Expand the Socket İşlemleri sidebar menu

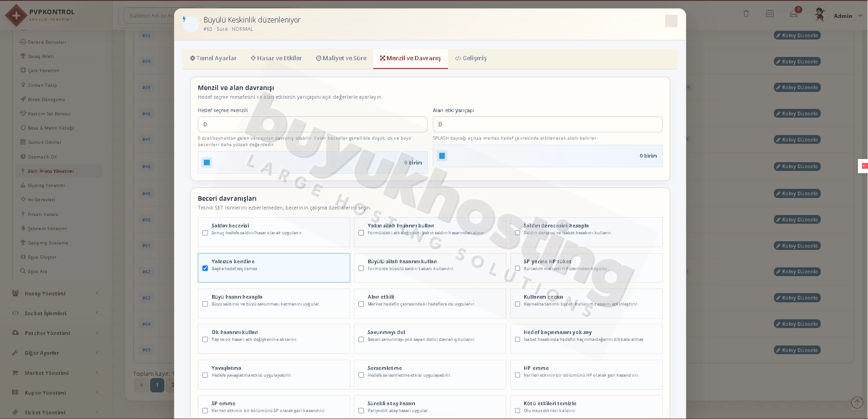click(x=55, y=313)
